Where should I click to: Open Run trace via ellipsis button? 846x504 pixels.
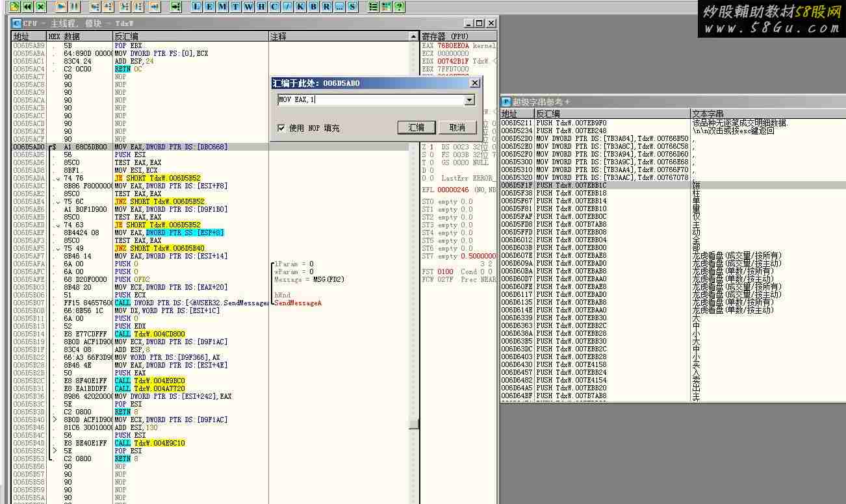tap(339, 6)
